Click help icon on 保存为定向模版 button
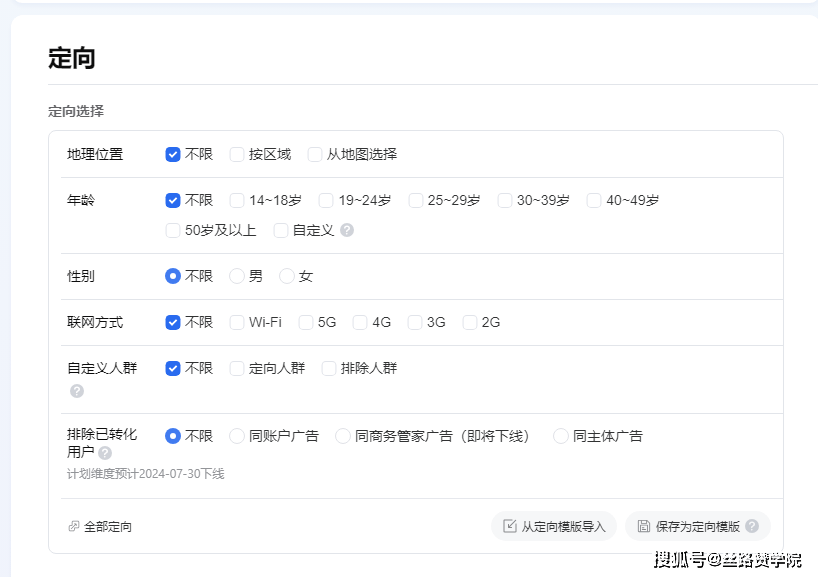 tap(752, 526)
